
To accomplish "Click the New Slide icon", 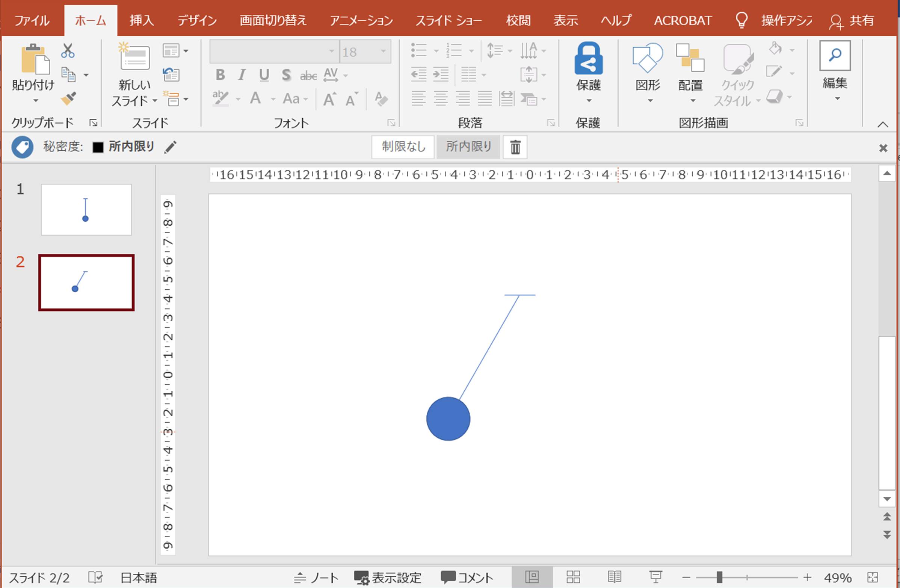I will point(134,58).
